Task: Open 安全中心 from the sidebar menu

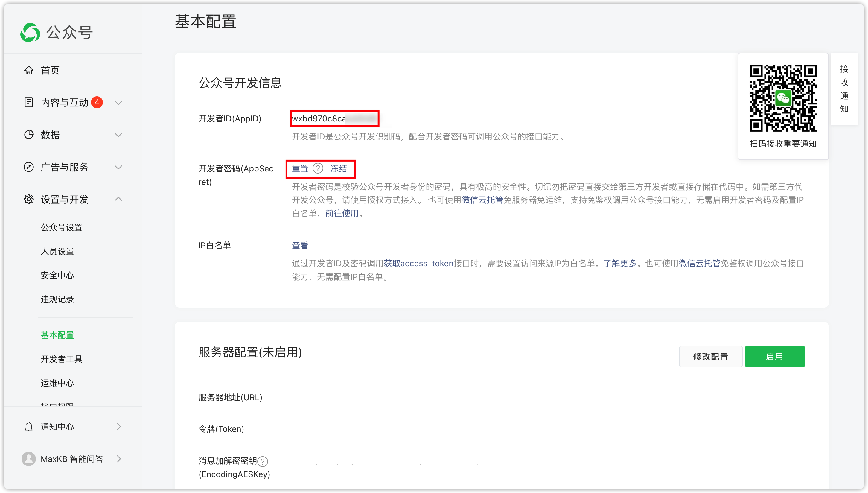Action: pyautogui.click(x=57, y=275)
